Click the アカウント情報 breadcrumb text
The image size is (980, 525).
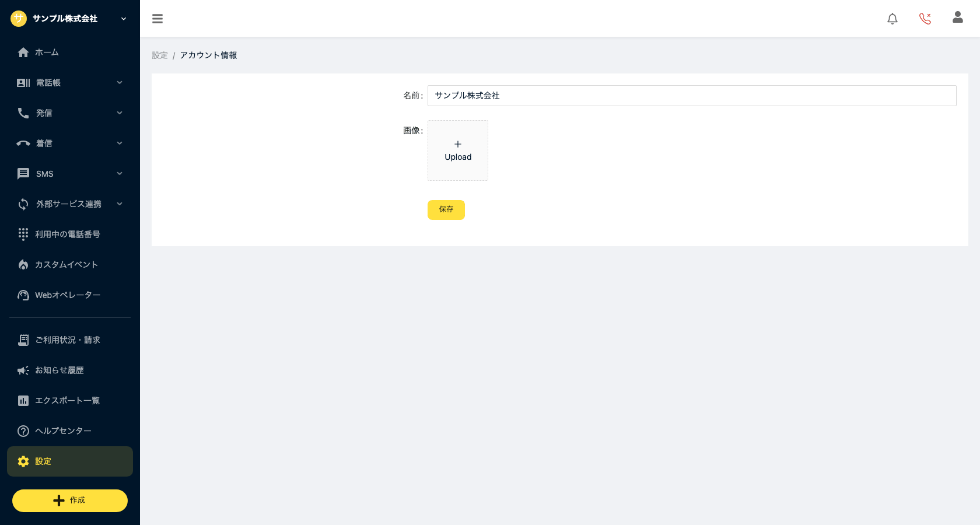(208, 55)
